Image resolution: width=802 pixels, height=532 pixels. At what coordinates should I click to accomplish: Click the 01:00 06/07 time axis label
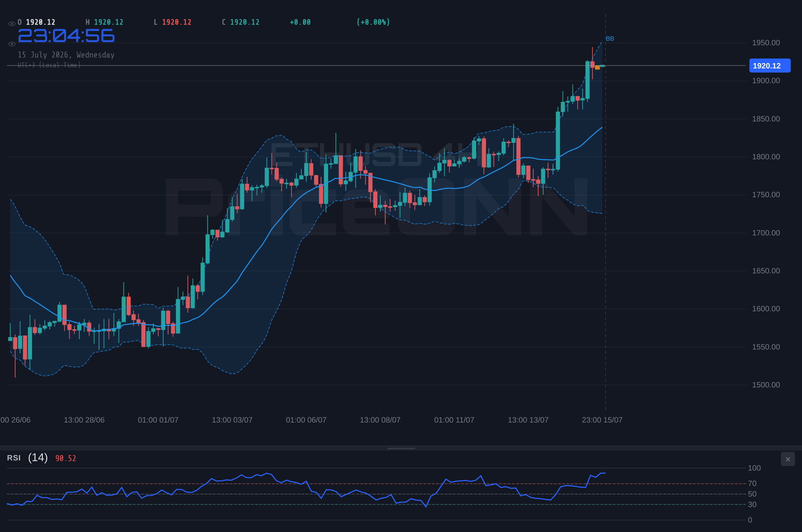pos(306,420)
